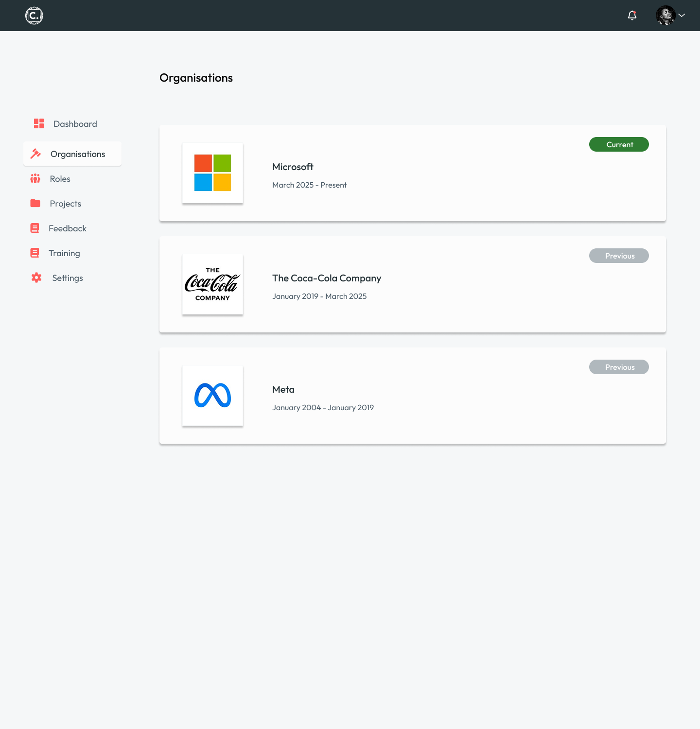This screenshot has width=700, height=729.
Task: Open the user profile avatar menu
Action: point(665,15)
